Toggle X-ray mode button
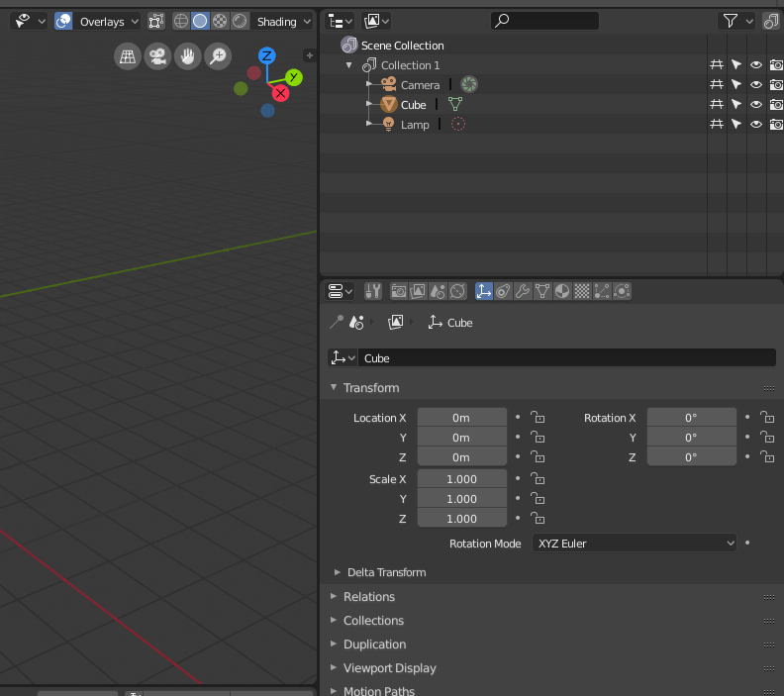Image resolution: width=784 pixels, height=696 pixels. [x=156, y=22]
